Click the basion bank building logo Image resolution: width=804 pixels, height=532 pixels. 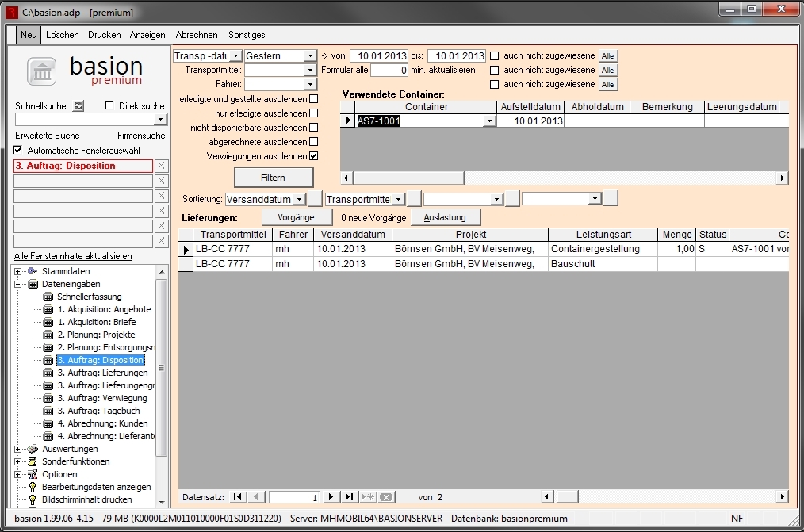[42, 71]
